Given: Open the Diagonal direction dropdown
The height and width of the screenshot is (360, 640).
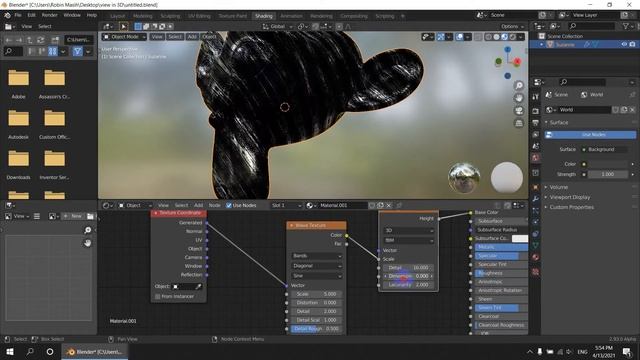Looking at the screenshot, I should [x=317, y=266].
